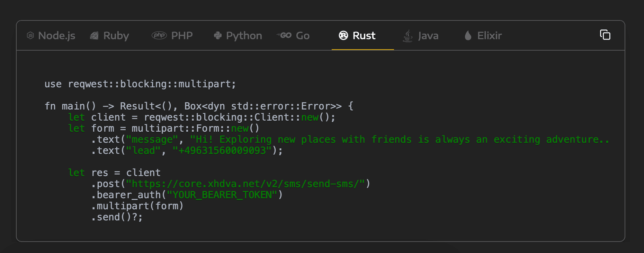Image resolution: width=644 pixels, height=253 pixels.
Task: Click the Rust gear logo icon
Action: [343, 35]
